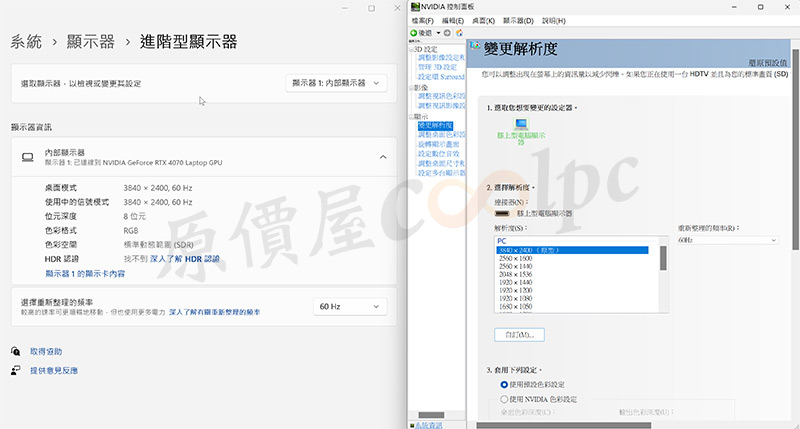Screen dimensions: 800x429
Task: Open the 編輯(E) menu
Action: [x=453, y=21]
